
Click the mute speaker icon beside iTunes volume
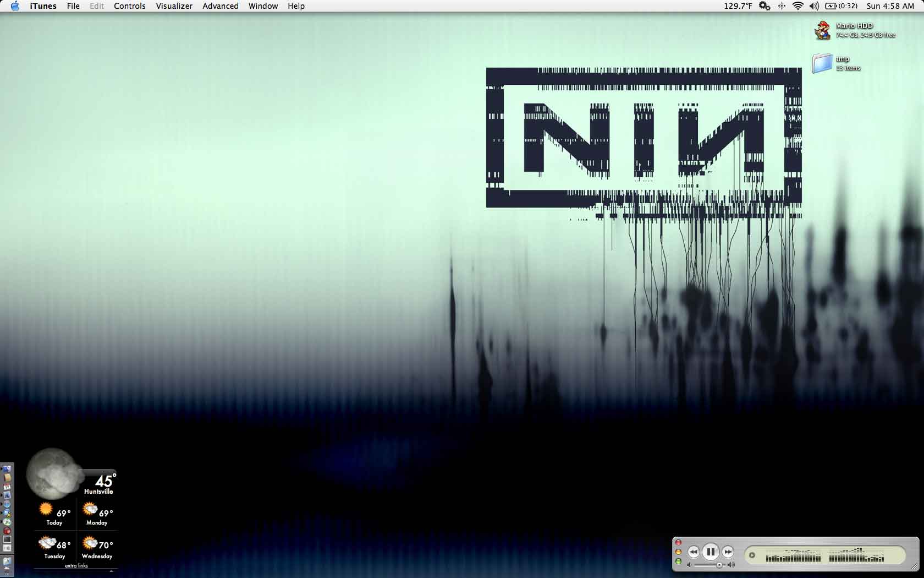click(689, 565)
